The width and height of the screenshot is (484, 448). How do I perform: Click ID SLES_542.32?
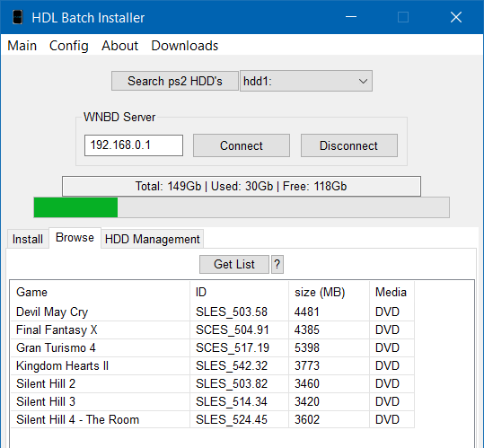tap(232, 365)
